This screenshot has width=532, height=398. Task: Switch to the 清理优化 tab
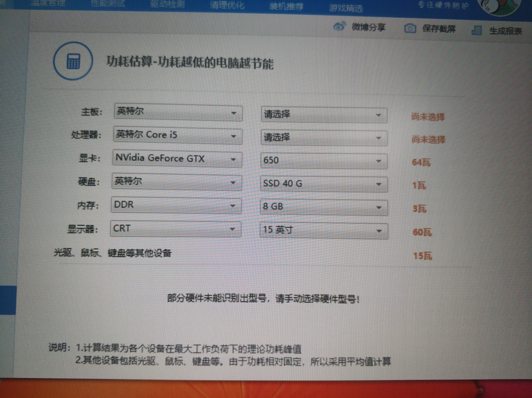[x=227, y=5]
